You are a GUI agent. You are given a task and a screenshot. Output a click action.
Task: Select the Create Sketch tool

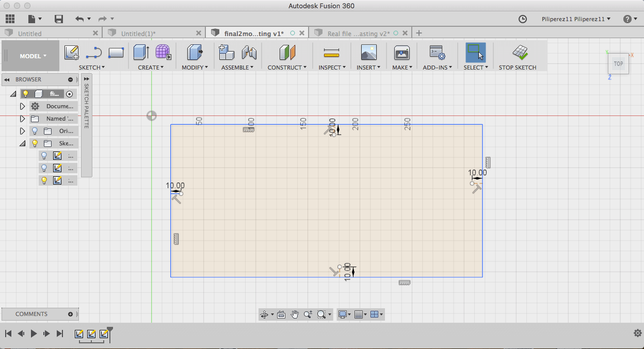pos(71,53)
